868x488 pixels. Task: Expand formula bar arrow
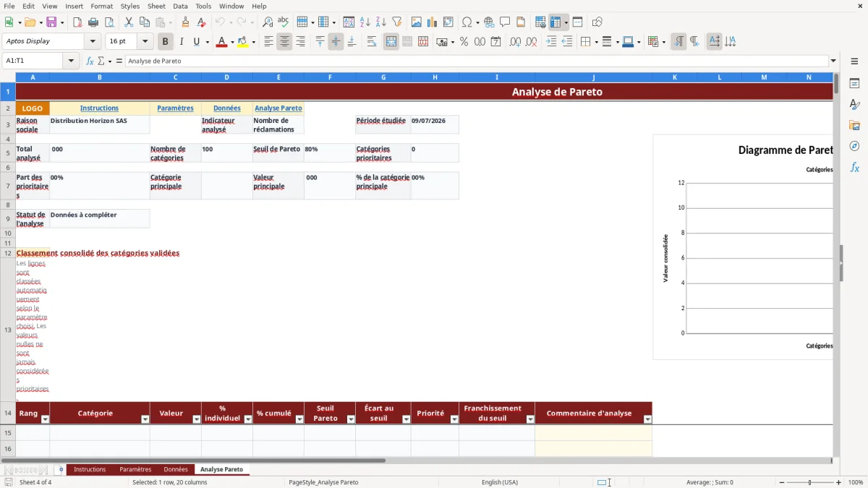click(x=833, y=61)
